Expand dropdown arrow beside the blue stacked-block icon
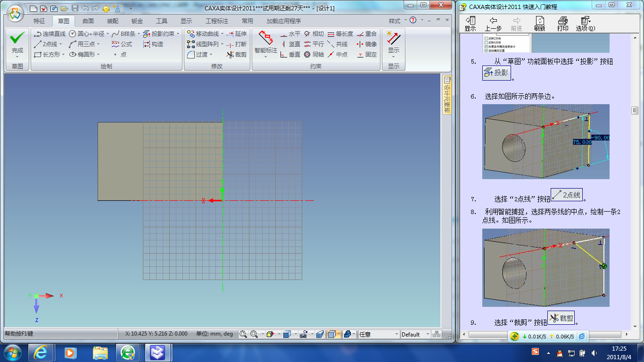Screen dimensions: 644x362 [x=355, y=334]
